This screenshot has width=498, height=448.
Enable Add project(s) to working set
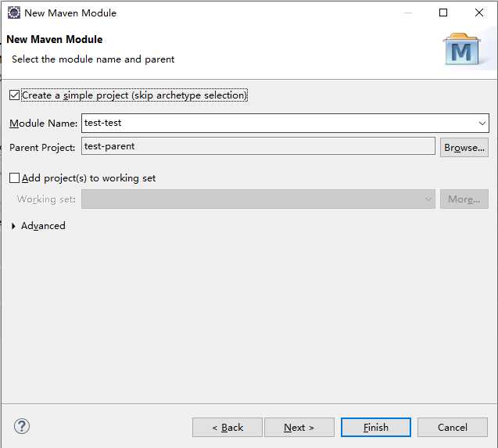[x=14, y=178]
